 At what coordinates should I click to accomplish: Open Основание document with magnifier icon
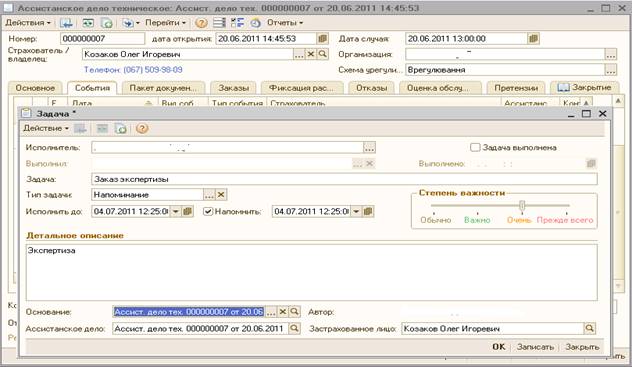[x=295, y=312]
